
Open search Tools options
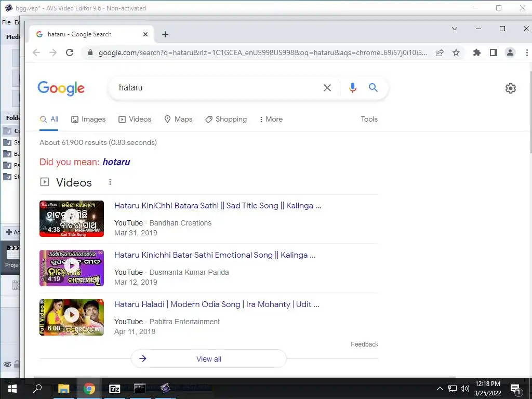coord(369,119)
